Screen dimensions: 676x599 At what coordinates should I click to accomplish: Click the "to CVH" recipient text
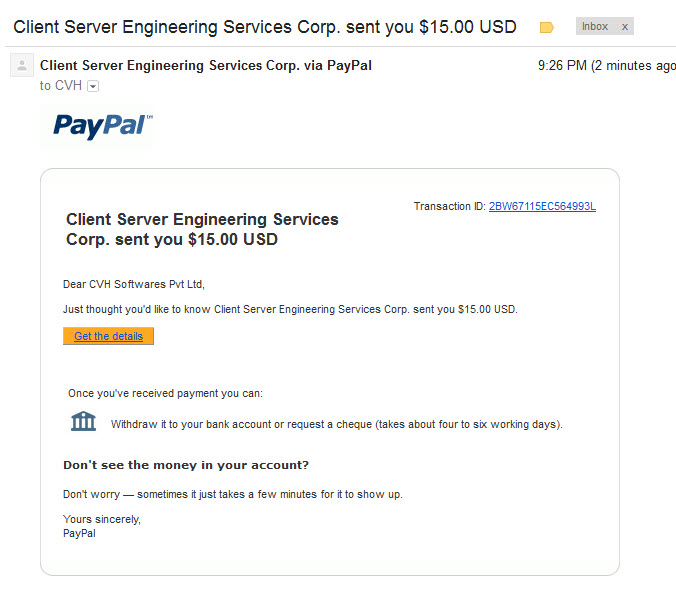[x=60, y=86]
